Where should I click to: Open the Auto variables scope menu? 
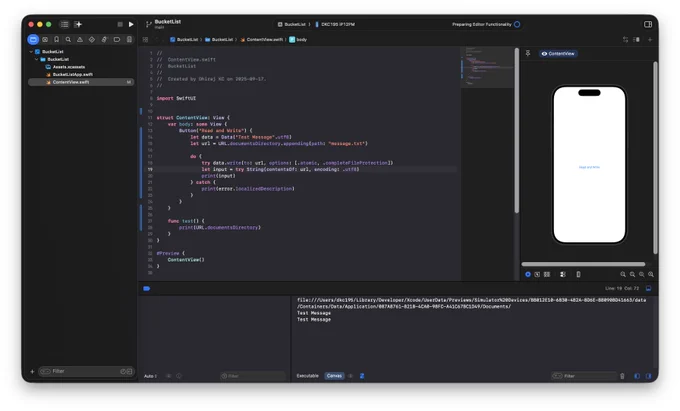[x=150, y=376]
